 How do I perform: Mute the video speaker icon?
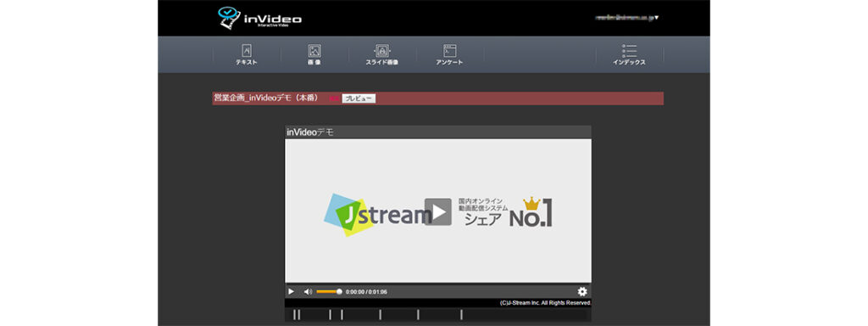[x=308, y=292]
